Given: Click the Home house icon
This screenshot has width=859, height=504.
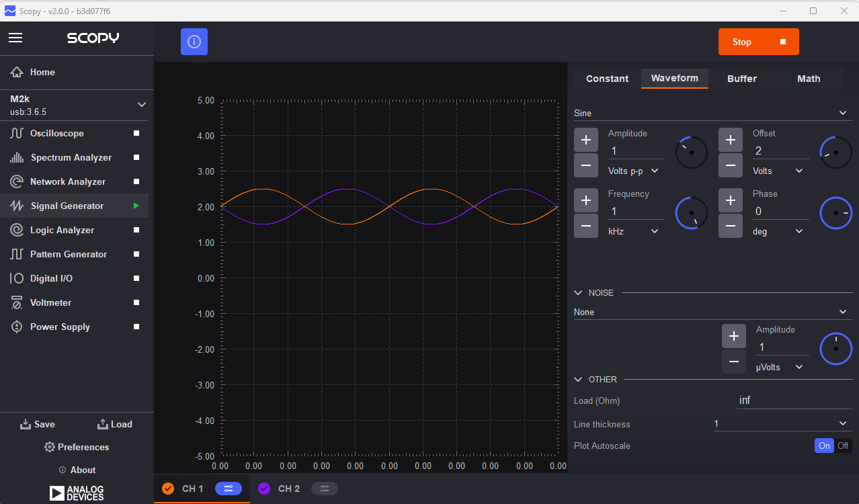Looking at the screenshot, I should 17,72.
